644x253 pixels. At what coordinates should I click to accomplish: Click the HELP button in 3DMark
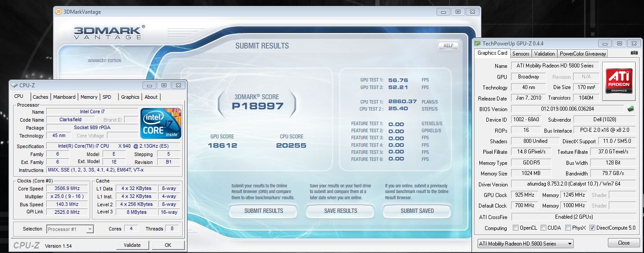(x=448, y=46)
